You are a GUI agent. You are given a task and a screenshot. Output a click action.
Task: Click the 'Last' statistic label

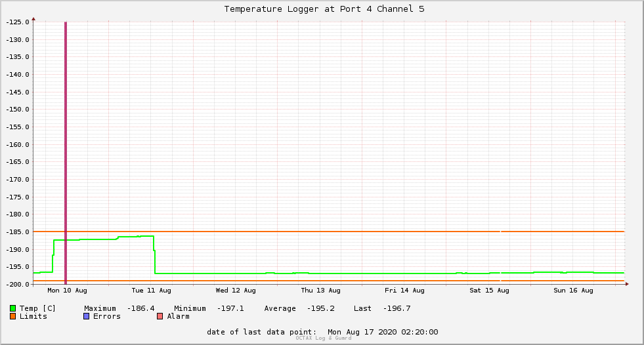click(362, 308)
